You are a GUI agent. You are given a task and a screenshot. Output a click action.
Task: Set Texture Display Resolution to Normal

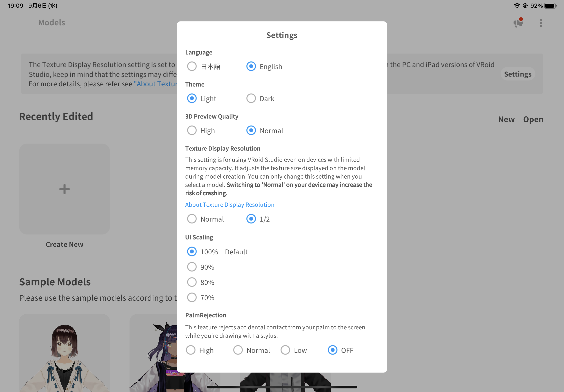[192, 219]
